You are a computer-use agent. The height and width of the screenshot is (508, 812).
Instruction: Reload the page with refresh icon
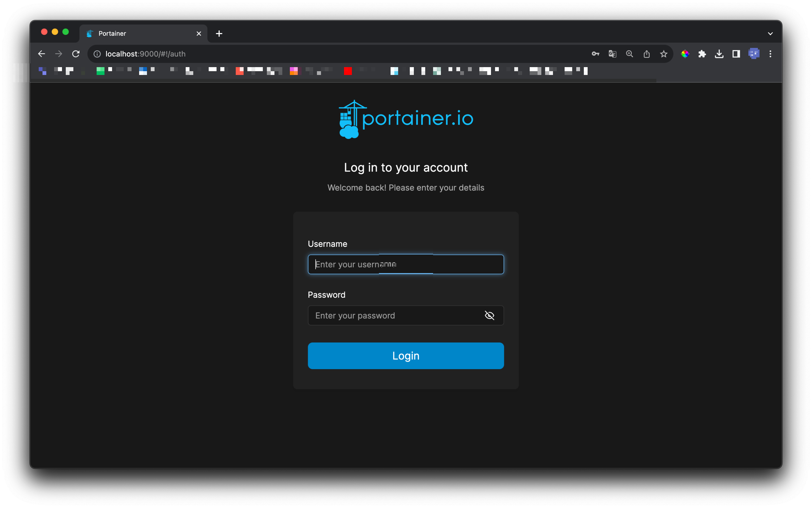coord(76,54)
